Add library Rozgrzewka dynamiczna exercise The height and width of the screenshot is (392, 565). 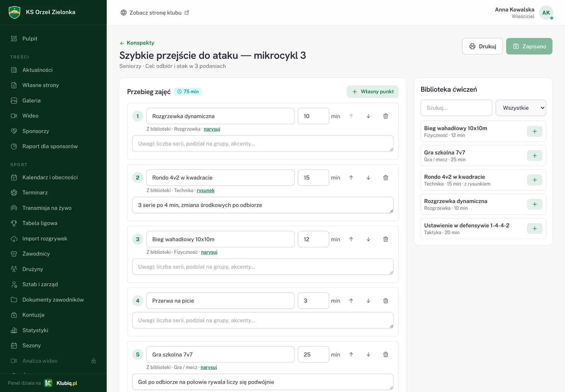pyautogui.click(x=535, y=204)
